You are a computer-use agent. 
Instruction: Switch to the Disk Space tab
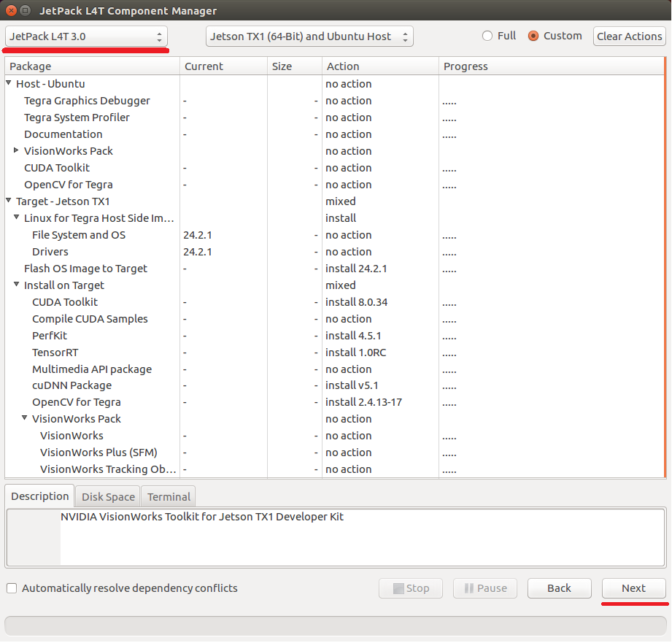[108, 497]
